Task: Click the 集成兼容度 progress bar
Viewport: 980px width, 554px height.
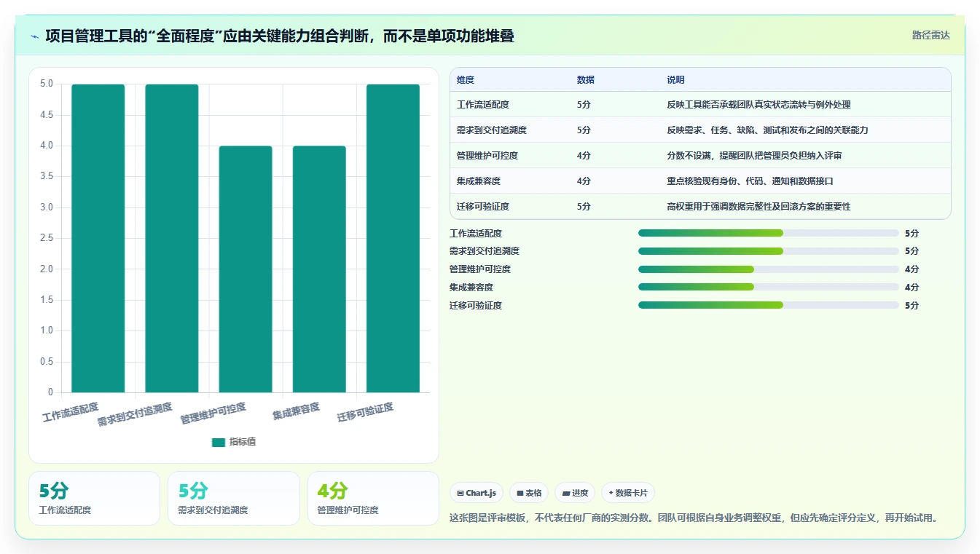Action: pyautogui.click(x=769, y=288)
